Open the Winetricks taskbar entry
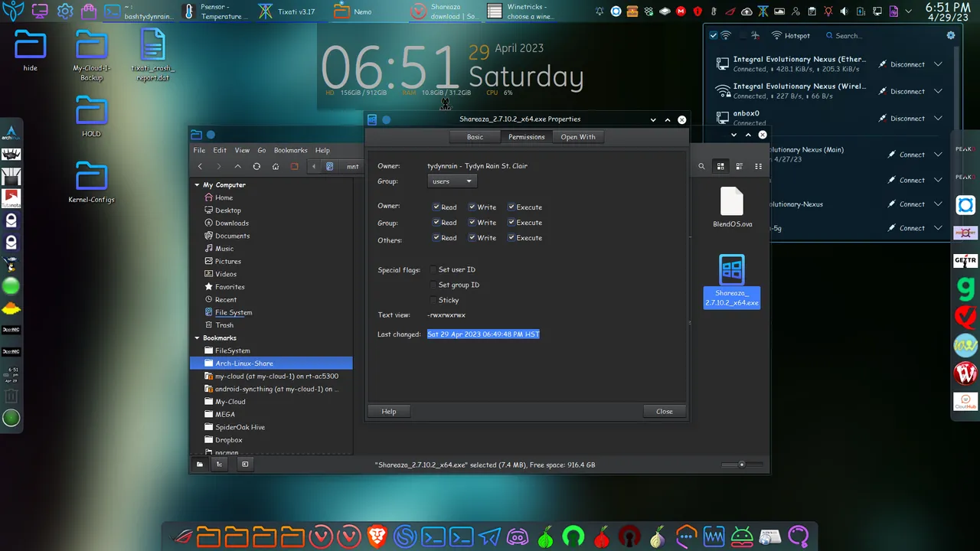 (x=521, y=11)
